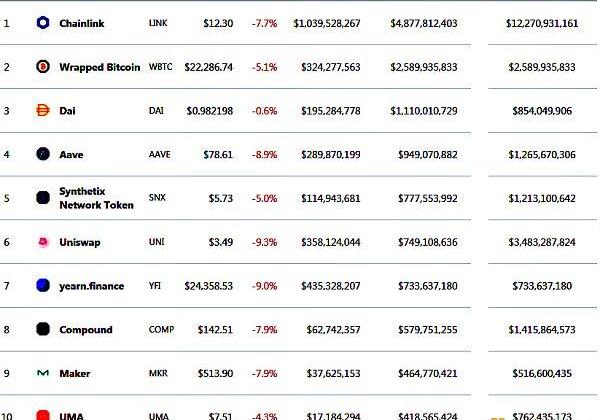Click the orange Dai logo icon
Viewport: 600px width, 420px height.
point(43,111)
